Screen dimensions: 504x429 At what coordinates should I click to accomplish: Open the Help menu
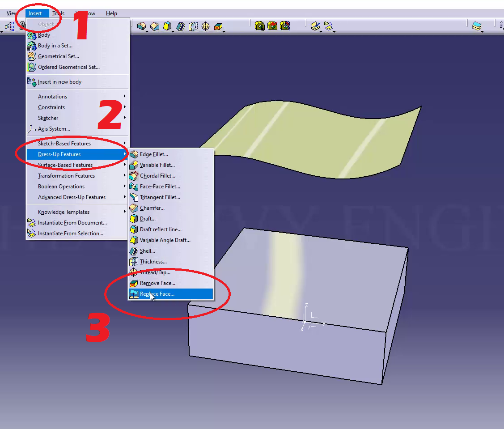coord(111,13)
